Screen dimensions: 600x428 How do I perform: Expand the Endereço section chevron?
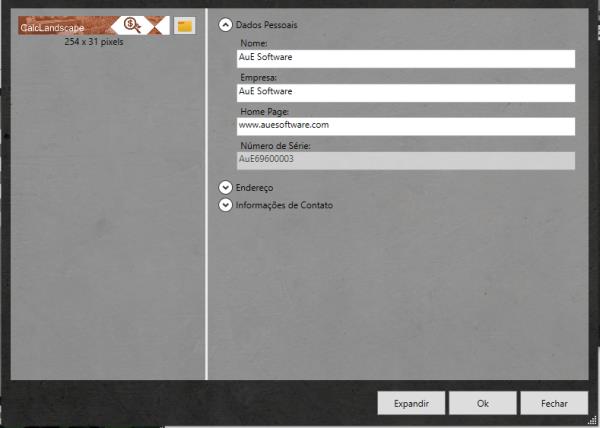[225, 187]
